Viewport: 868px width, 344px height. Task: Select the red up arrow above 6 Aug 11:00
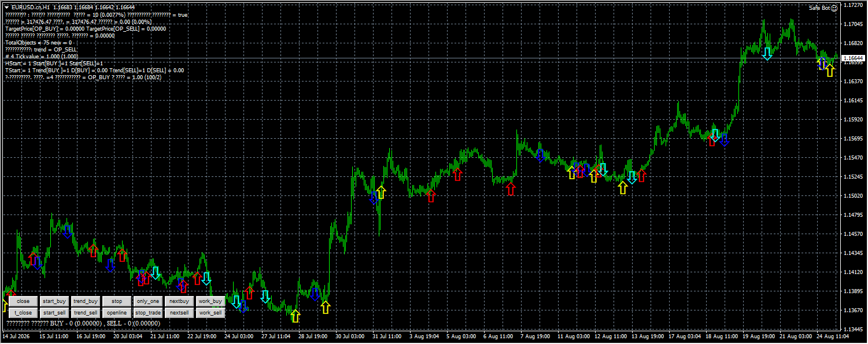point(510,188)
